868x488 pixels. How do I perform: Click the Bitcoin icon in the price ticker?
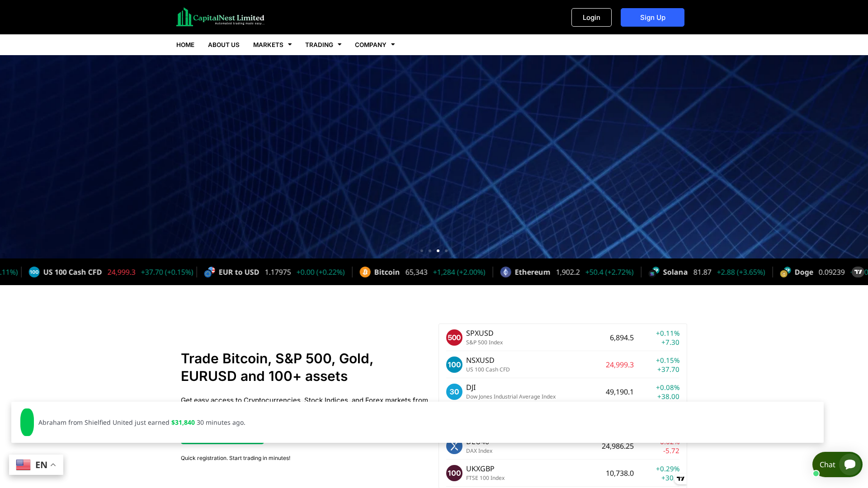pyautogui.click(x=365, y=272)
